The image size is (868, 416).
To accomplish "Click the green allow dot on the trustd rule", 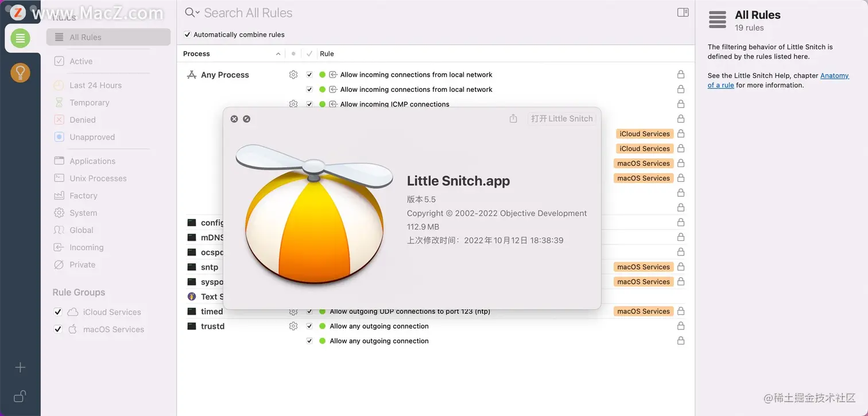I will [x=322, y=326].
